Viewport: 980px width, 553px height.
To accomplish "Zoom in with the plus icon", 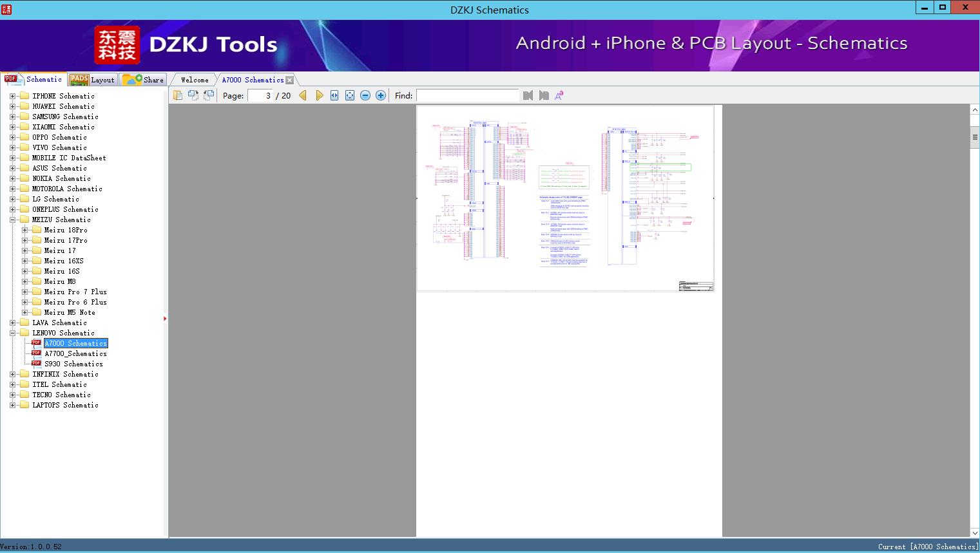I will [x=381, y=95].
